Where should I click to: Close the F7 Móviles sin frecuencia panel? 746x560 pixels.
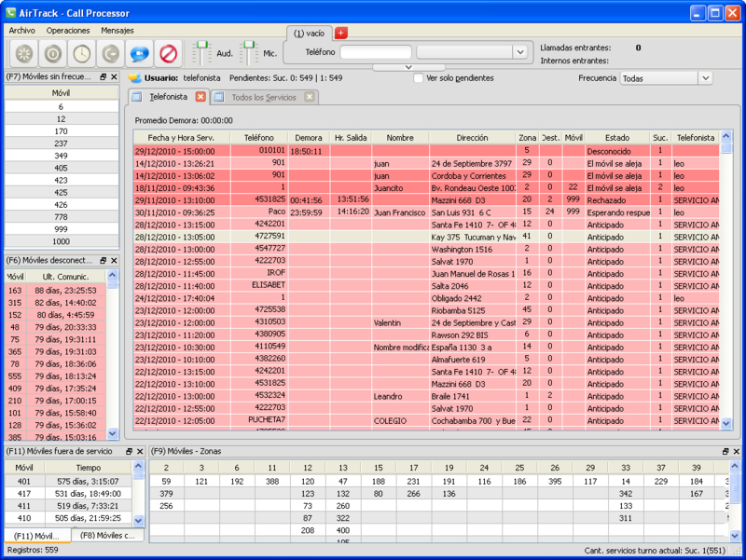[114, 76]
